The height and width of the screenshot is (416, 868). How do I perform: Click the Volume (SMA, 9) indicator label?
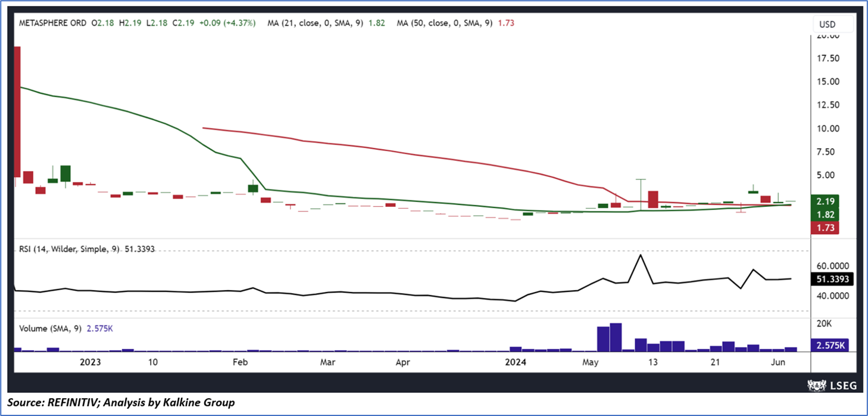(x=51, y=328)
